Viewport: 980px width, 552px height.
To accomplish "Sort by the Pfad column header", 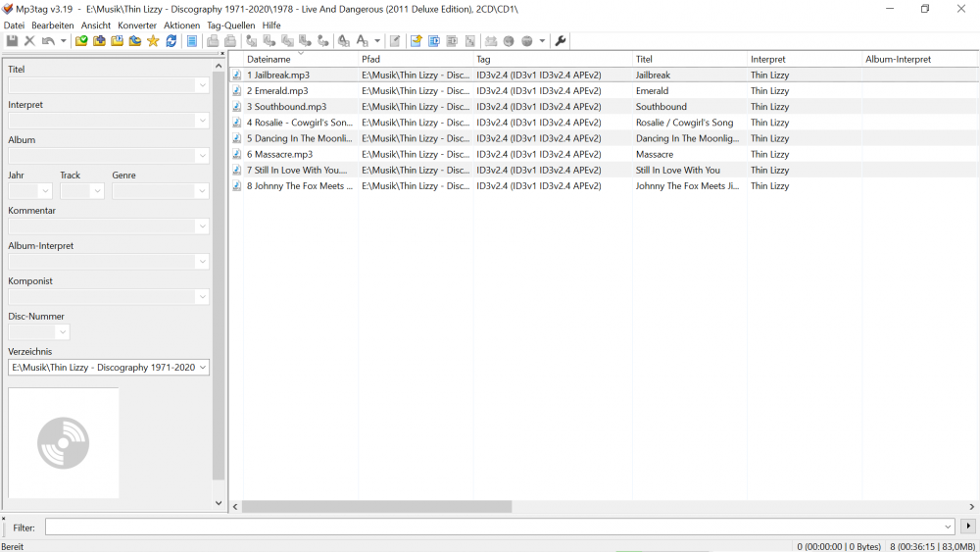I will (x=415, y=60).
